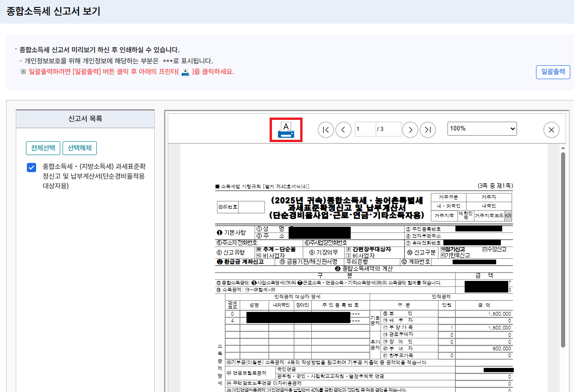Click the 종합소득세액의 계산 section heading

coord(364,268)
